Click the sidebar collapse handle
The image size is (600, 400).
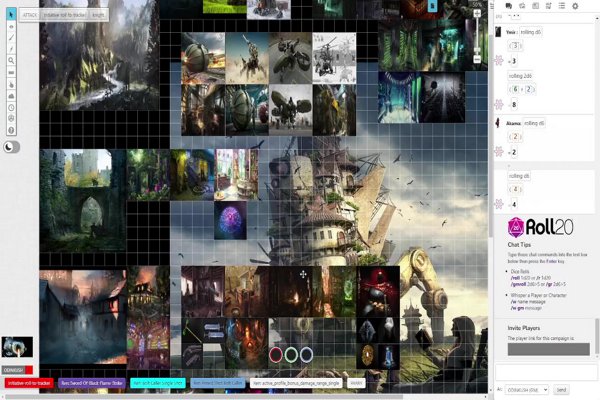pos(492,6)
